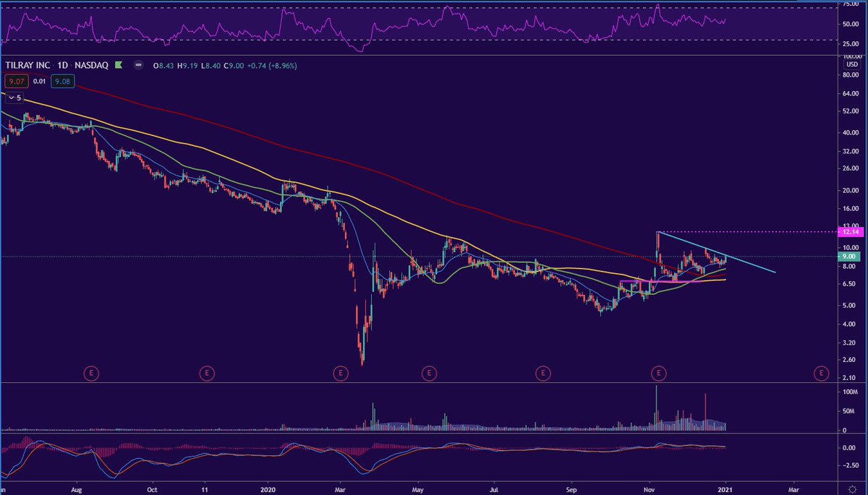The image size is (868, 495).
Task: Click the earnings badge under the November volume spike
Action: point(659,374)
